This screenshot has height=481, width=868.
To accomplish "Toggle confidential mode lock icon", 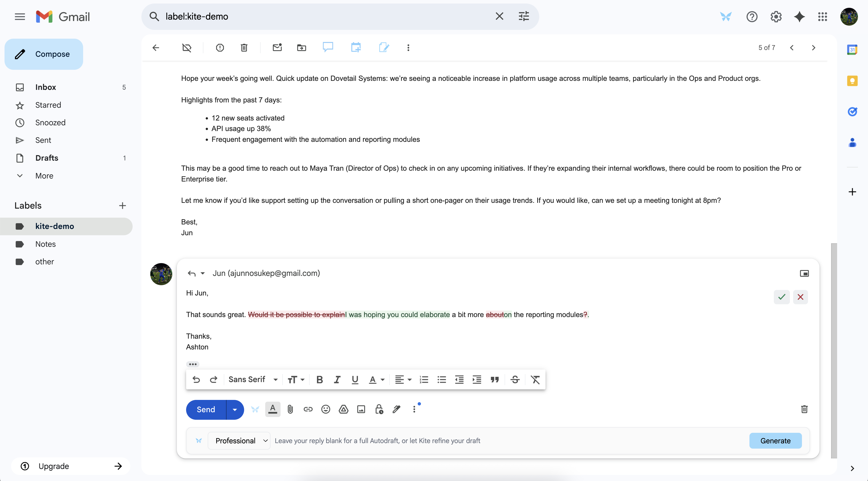I will [379, 409].
